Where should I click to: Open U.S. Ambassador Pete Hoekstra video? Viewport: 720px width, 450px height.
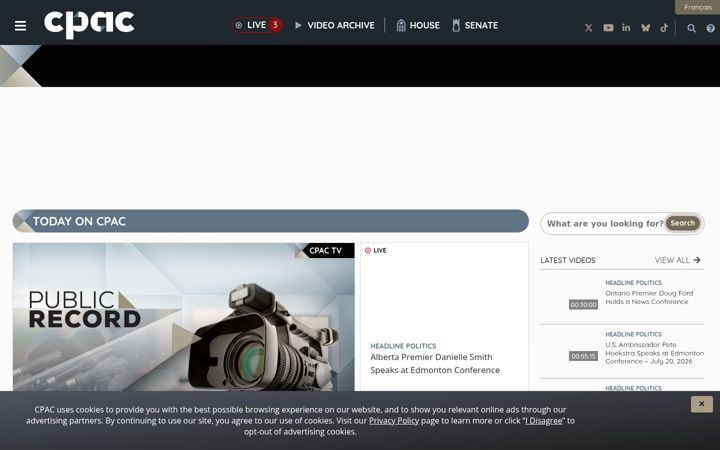coord(654,353)
